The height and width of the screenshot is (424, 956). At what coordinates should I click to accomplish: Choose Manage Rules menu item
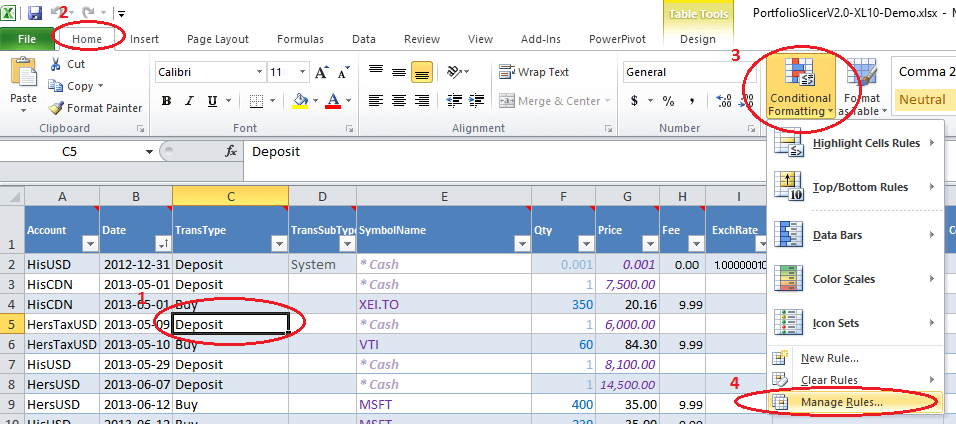[x=855, y=402]
